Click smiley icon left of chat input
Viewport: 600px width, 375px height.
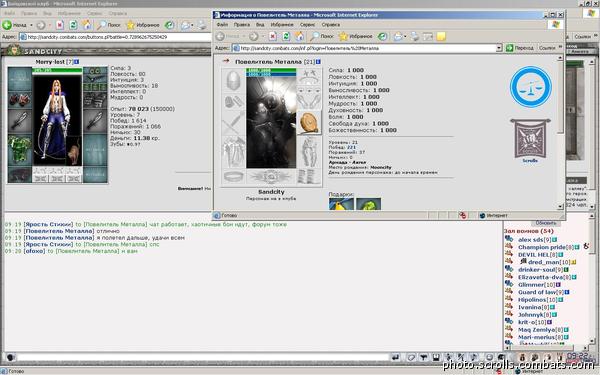click(x=11, y=357)
